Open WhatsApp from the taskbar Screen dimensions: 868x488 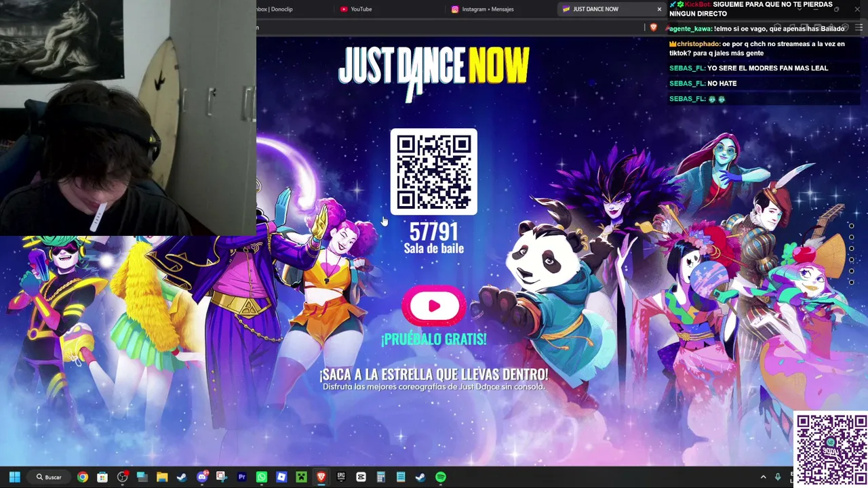(x=262, y=477)
